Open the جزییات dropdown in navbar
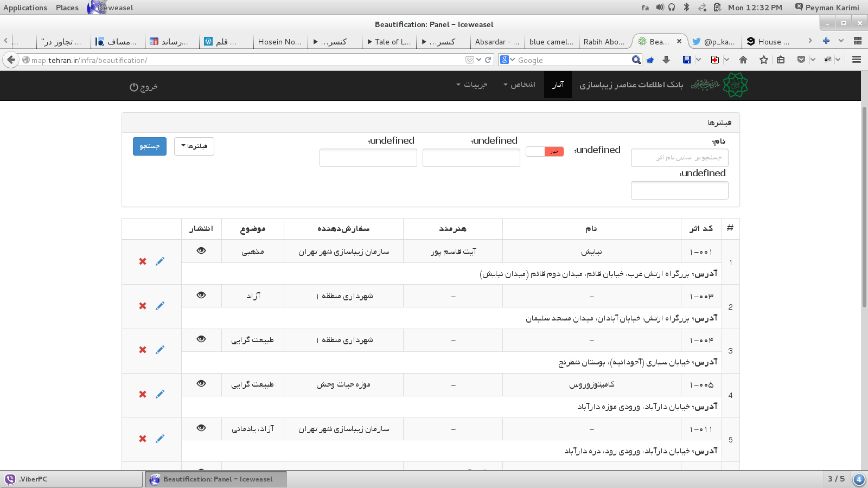This screenshot has height=488, width=868. pos(472,85)
